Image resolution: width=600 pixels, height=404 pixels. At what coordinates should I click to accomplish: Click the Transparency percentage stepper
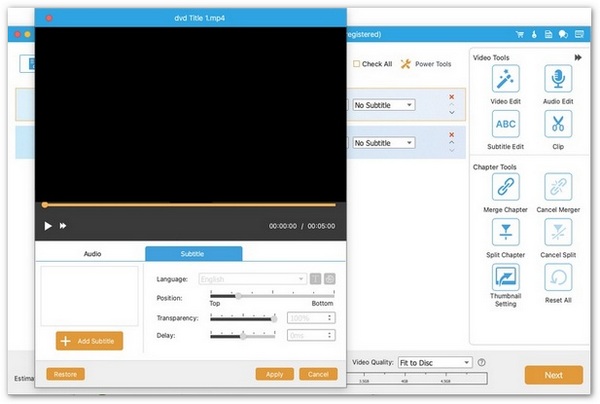pyautogui.click(x=329, y=318)
